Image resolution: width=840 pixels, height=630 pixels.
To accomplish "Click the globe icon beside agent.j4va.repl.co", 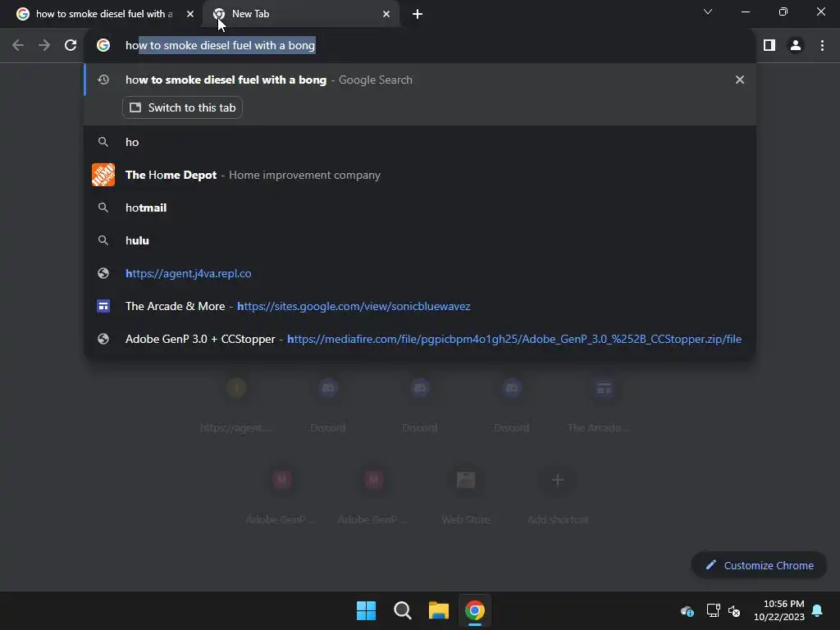I will [x=103, y=273].
